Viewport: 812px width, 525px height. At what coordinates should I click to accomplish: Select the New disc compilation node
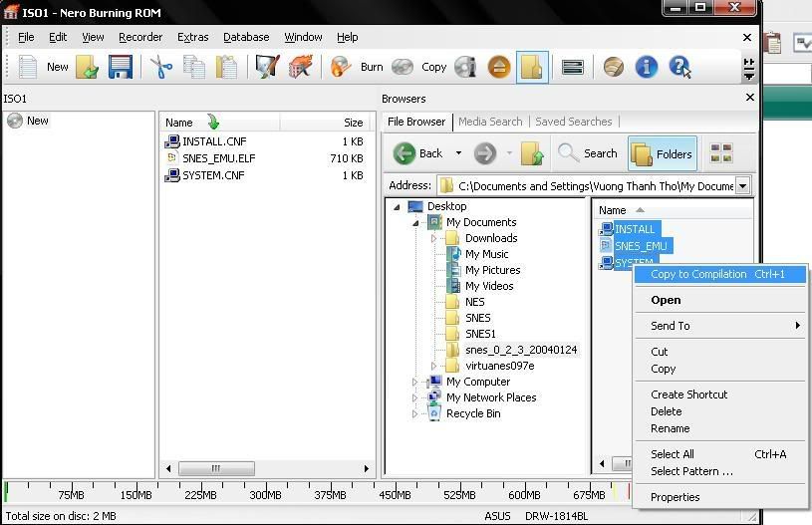pyautogui.click(x=37, y=121)
